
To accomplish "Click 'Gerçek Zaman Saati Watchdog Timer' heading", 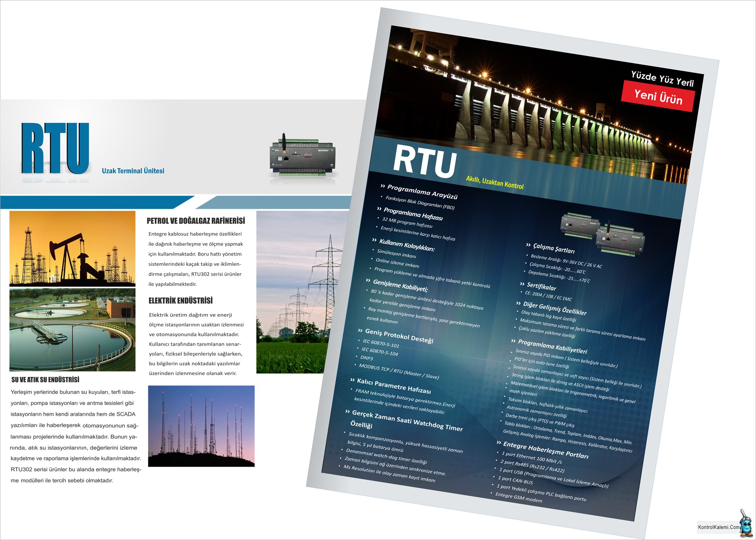I will 407,420.
